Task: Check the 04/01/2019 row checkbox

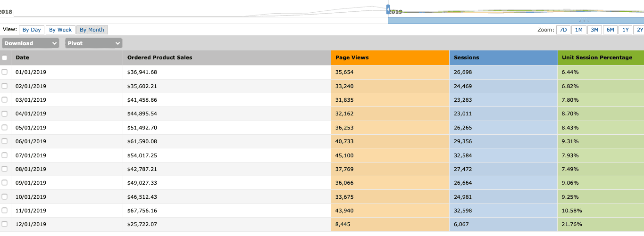Action: [x=5, y=114]
